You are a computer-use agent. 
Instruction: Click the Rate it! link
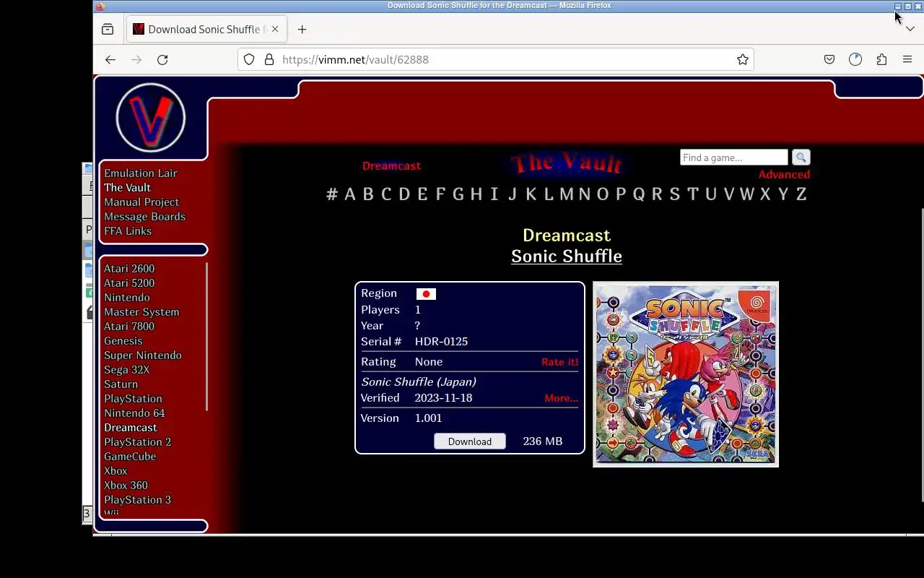560,362
